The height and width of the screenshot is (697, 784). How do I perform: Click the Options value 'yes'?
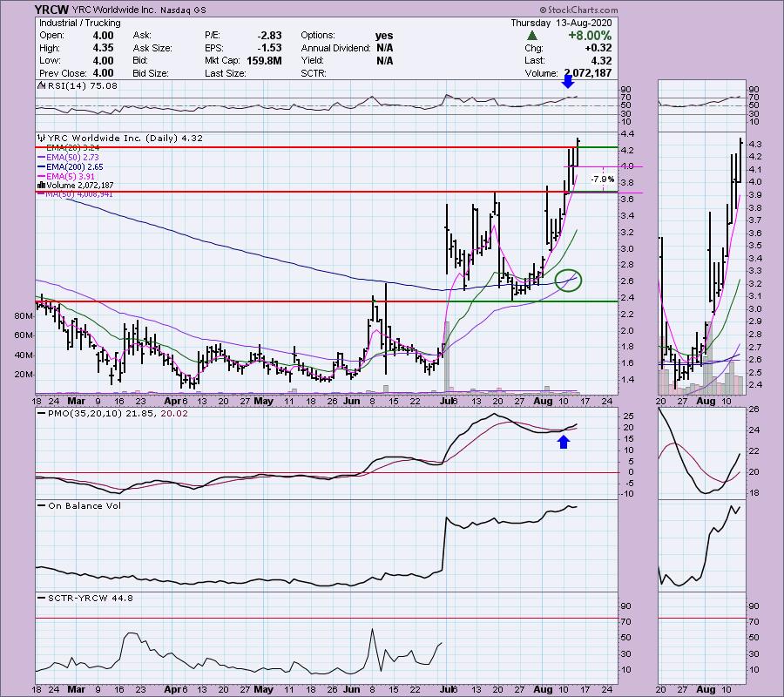point(384,36)
